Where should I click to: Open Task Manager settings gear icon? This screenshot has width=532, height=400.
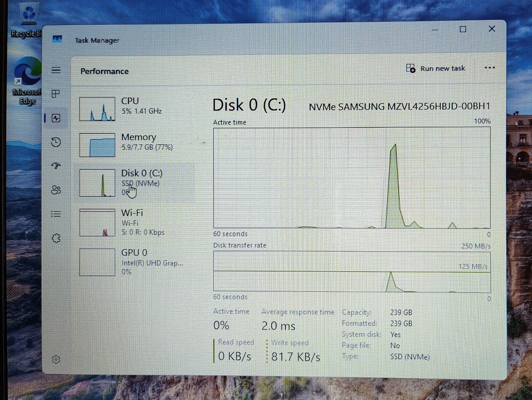pos(56,359)
